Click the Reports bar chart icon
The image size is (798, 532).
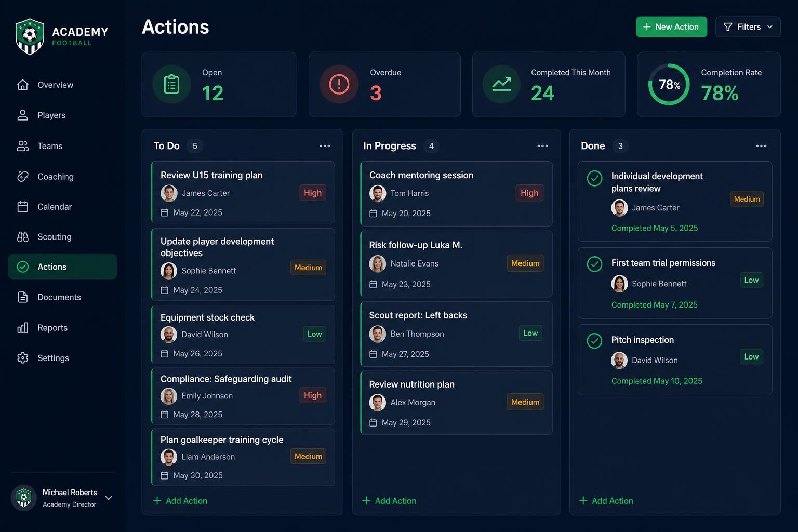pyautogui.click(x=23, y=328)
